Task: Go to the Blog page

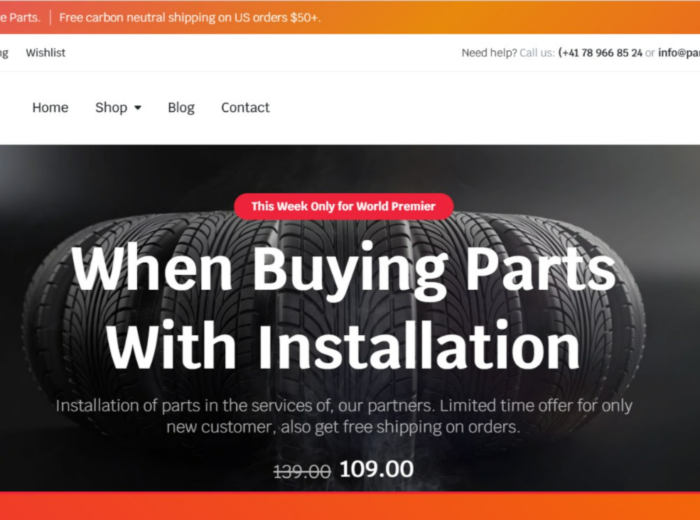Action: [x=181, y=108]
